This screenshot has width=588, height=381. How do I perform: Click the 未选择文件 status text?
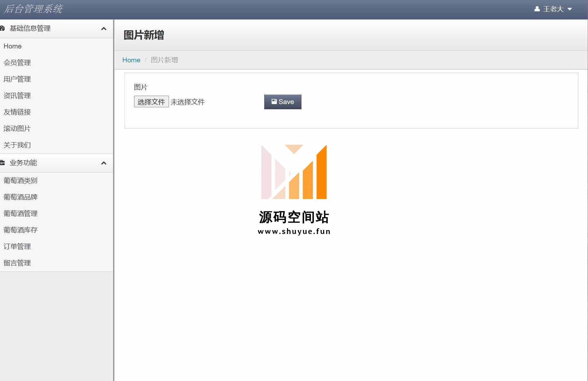click(187, 102)
